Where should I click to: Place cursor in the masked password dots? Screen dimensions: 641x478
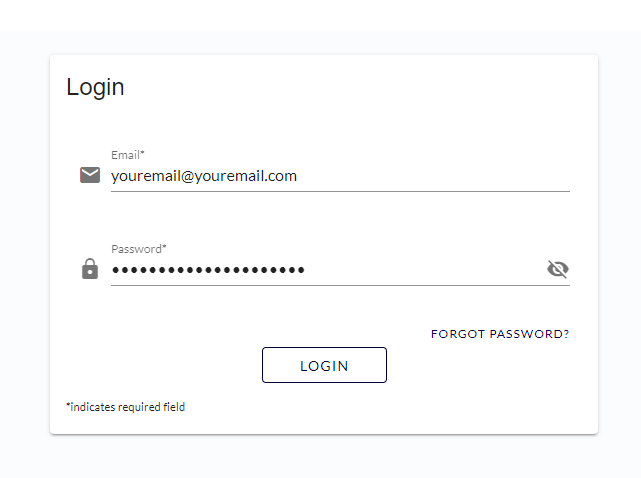coord(208,270)
